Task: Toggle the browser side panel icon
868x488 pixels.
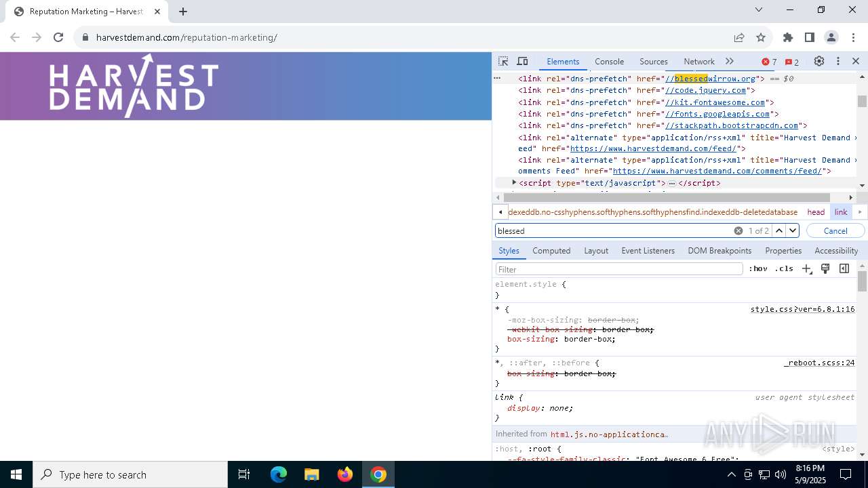Action: click(810, 37)
